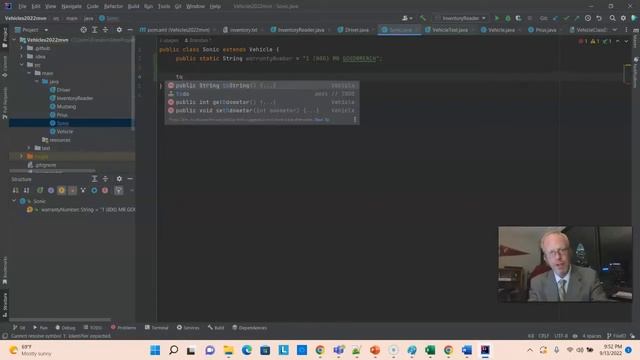Open Microsoft Edge from the taskbar
The image size is (640, 360).
[247, 350]
